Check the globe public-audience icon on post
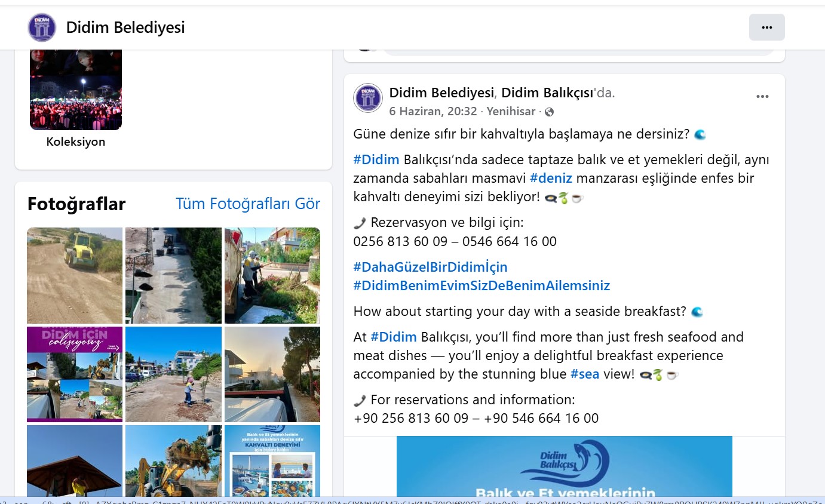The width and height of the screenshot is (825, 504). click(549, 112)
